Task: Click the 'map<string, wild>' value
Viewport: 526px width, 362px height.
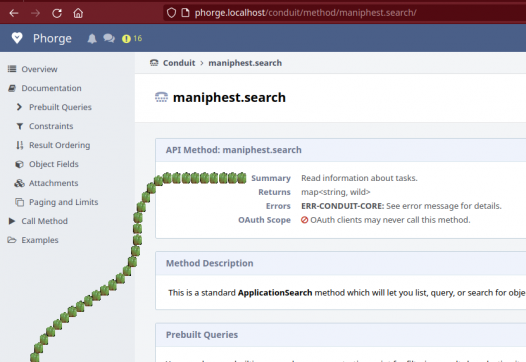Action: pos(336,192)
